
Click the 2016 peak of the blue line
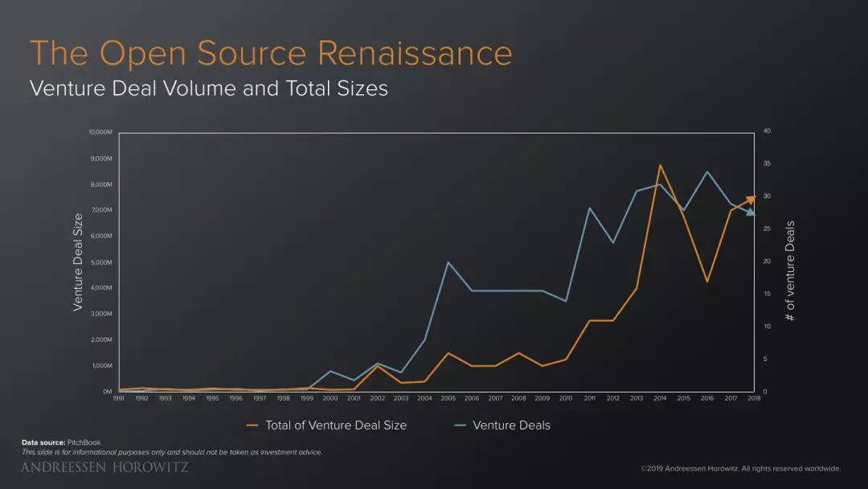[707, 171]
